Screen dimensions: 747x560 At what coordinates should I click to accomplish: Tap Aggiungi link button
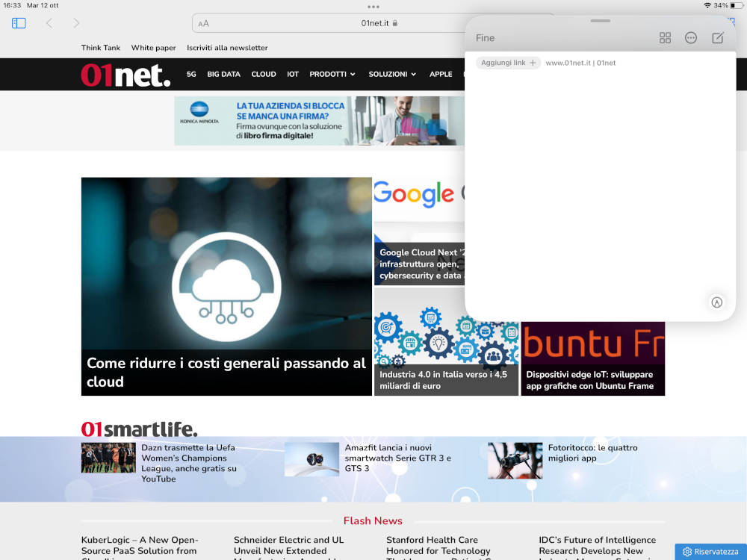point(508,63)
